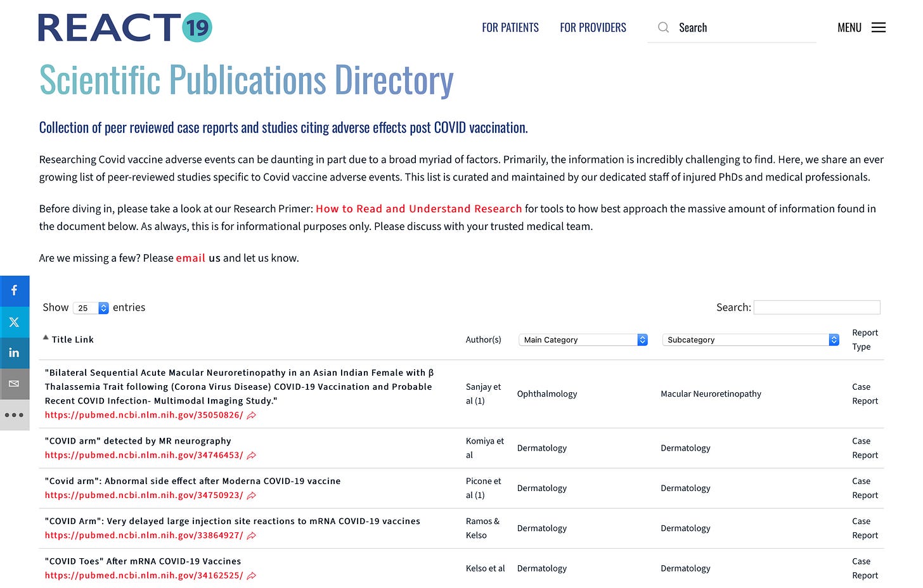Sort by Report Type column header
The height and width of the screenshot is (588, 923).
click(x=865, y=340)
